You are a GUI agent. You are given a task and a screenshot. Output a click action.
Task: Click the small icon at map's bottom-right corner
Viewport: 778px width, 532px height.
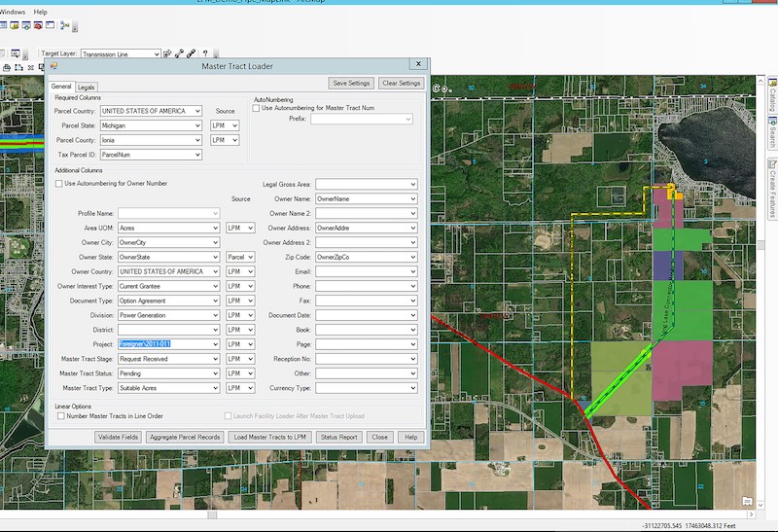coord(747,501)
